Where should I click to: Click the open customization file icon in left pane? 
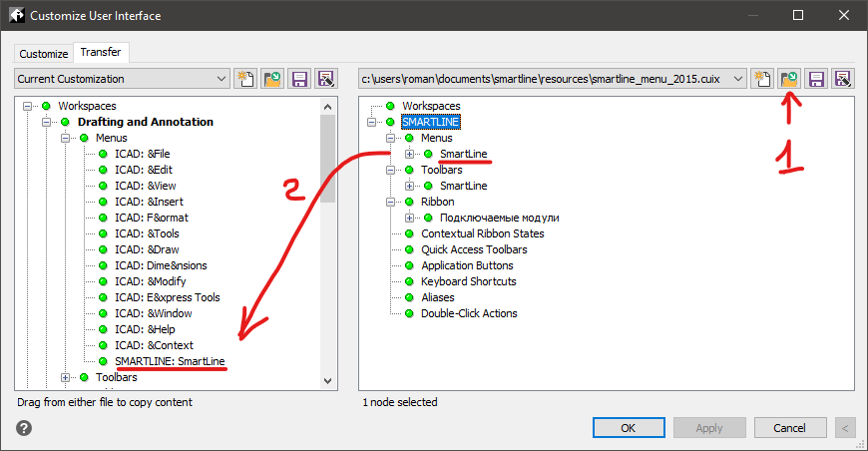(x=272, y=79)
